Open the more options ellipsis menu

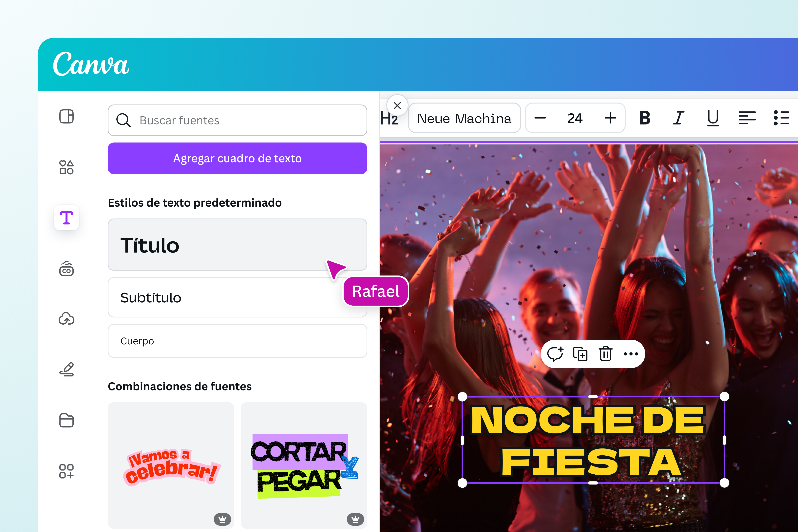pyautogui.click(x=631, y=354)
